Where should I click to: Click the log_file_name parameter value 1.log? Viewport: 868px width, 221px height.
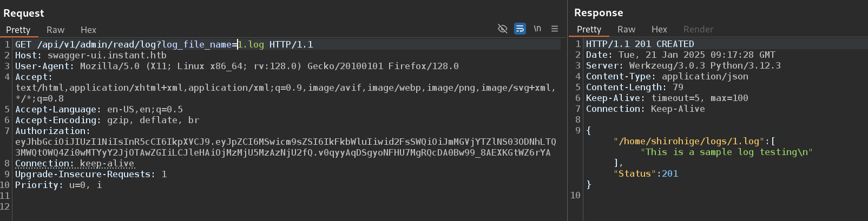251,44
